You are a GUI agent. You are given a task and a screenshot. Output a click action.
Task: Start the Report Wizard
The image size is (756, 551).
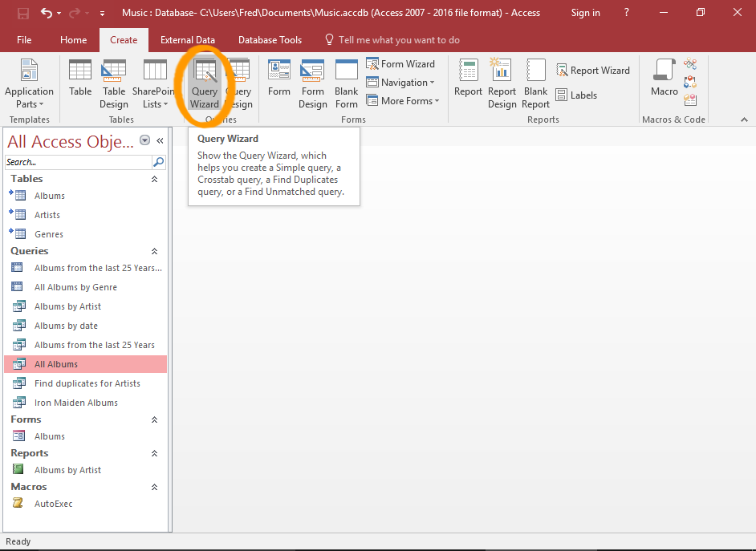593,71
